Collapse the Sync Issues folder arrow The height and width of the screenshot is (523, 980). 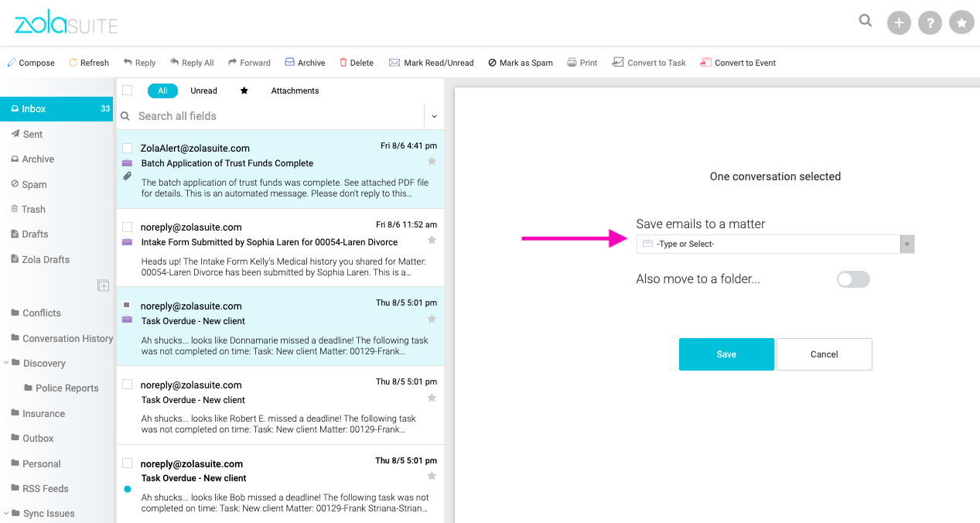pyautogui.click(x=6, y=513)
